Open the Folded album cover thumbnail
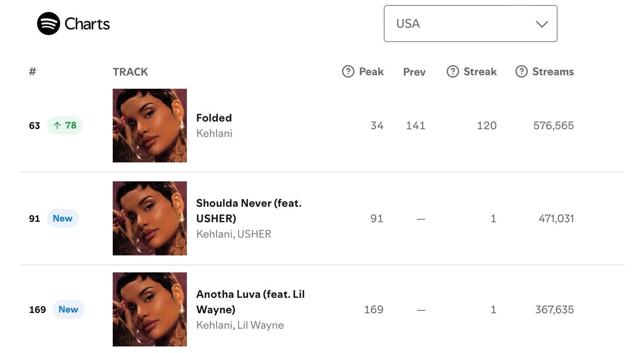The height and width of the screenshot is (353, 644). click(x=150, y=125)
